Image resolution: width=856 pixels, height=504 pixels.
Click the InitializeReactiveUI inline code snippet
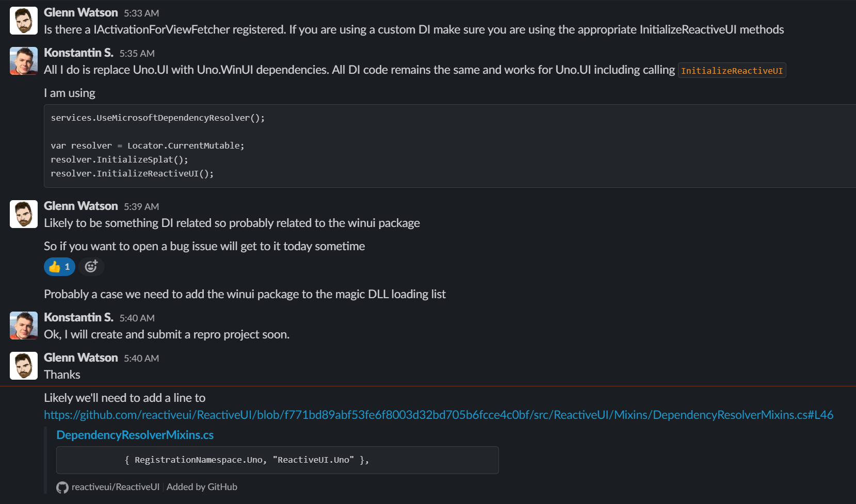click(732, 70)
